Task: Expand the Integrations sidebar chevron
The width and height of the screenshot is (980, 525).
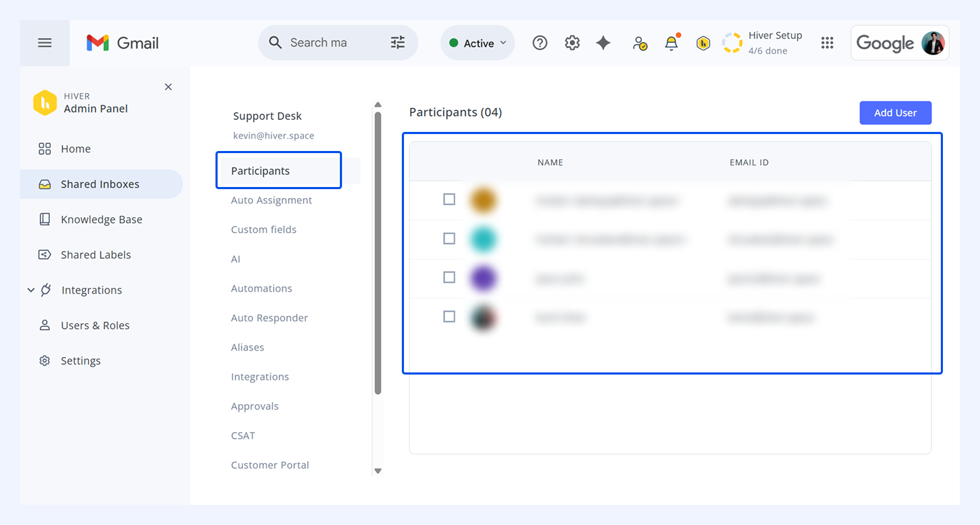Action: [31, 290]
